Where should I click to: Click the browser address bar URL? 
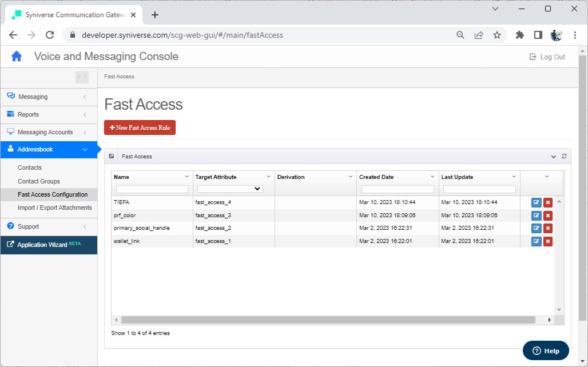(182, 35)
